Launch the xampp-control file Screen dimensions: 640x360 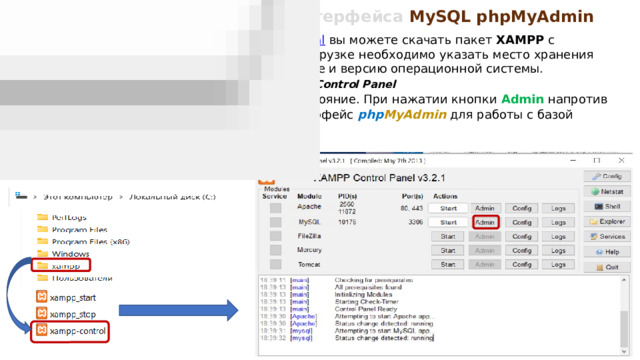(x=70, y=331)
